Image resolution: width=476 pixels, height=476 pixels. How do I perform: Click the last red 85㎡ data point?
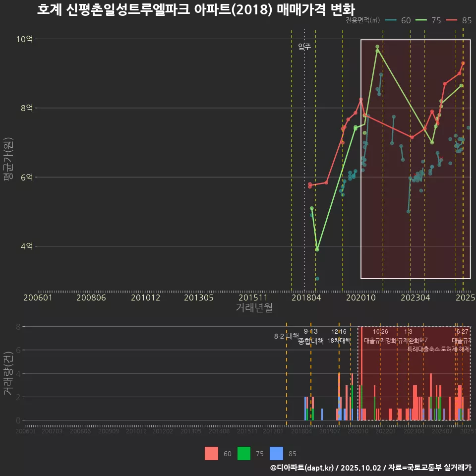[x=463, y=63]
